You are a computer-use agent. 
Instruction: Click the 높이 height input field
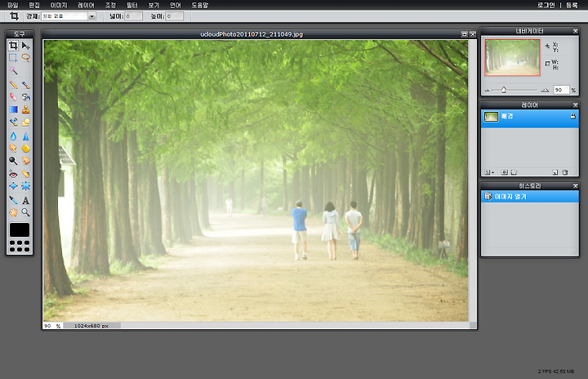175,16
